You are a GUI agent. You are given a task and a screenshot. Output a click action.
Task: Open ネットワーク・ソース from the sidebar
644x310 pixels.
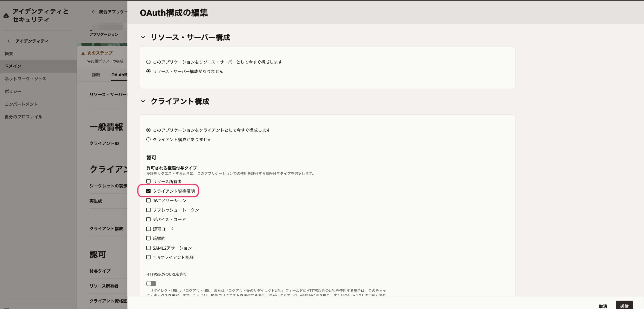point(25,79)
